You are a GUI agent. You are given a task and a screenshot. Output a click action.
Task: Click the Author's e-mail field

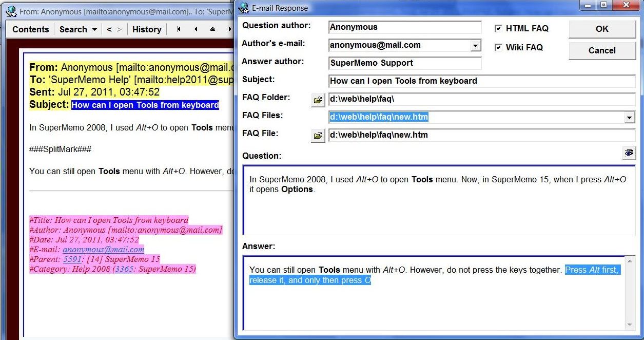[x=399, y=45]
